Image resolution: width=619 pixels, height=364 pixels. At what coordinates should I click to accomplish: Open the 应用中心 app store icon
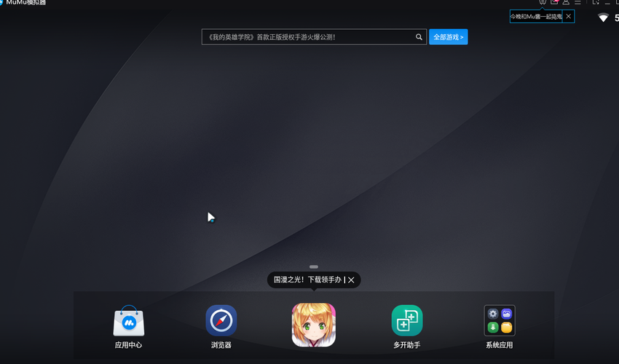click(x=128, y=321)
